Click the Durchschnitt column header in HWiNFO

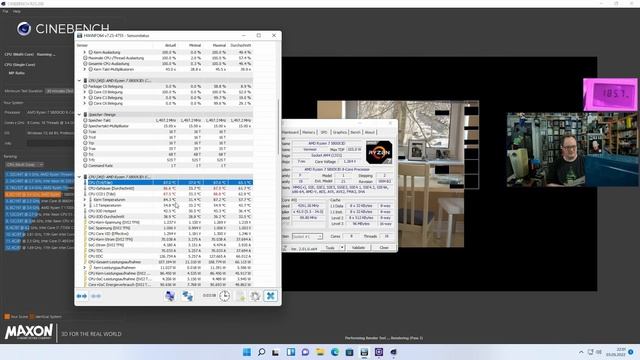point(240,45)
